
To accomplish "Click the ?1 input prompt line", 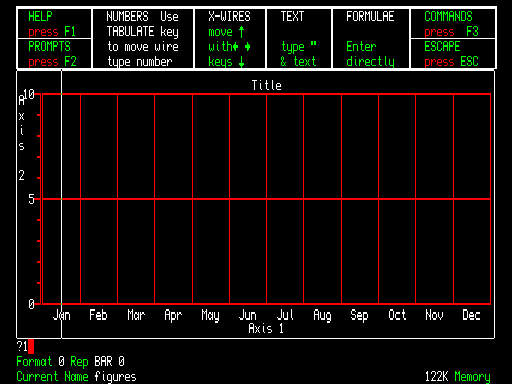I will 25,347.
